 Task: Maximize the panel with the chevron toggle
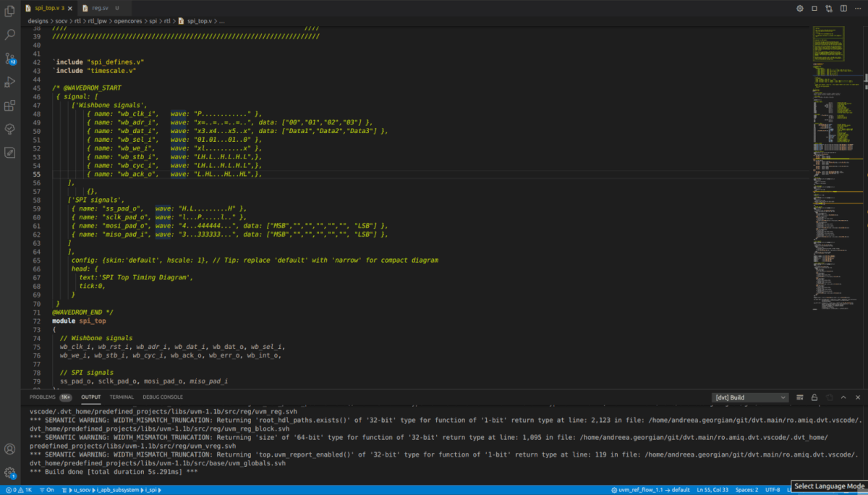click(x=843, y=397)
